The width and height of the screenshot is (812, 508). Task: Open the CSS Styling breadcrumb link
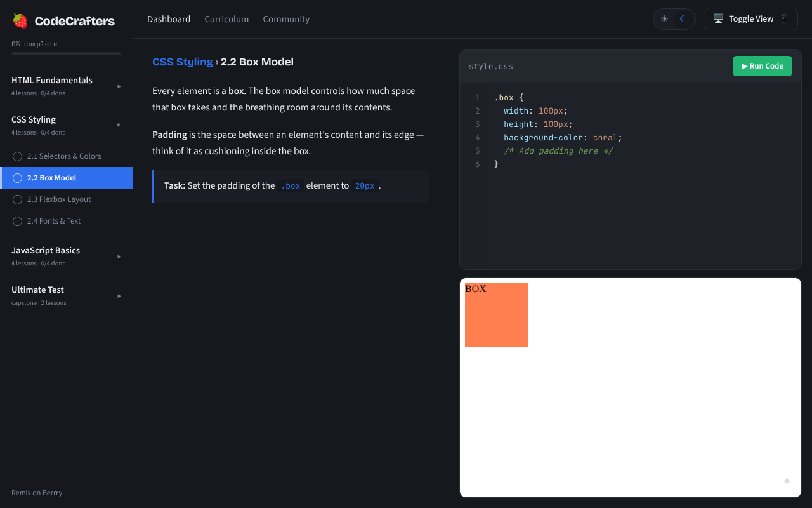183,62
